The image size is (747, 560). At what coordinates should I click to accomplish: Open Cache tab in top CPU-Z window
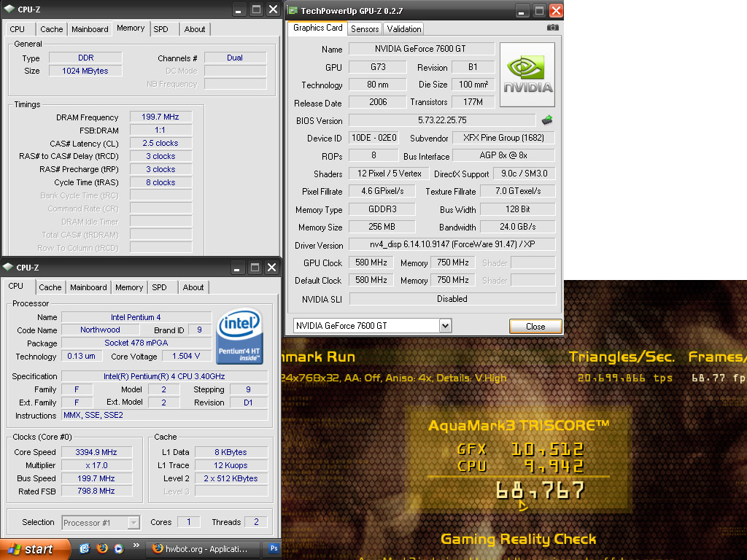(x=52, y=29)
